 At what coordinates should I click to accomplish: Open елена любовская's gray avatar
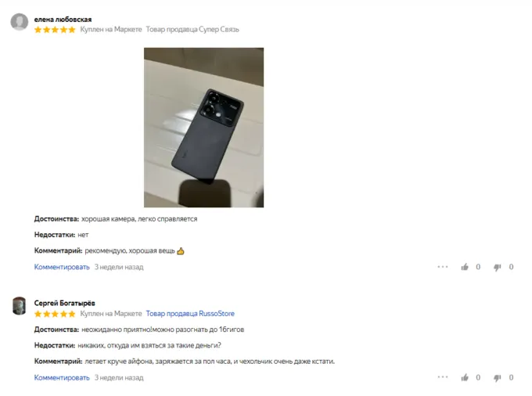click(x=20, y=22)
